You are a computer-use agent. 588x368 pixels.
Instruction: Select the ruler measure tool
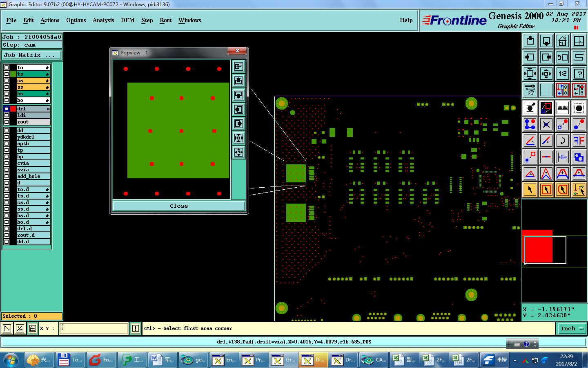click(563, 108)
